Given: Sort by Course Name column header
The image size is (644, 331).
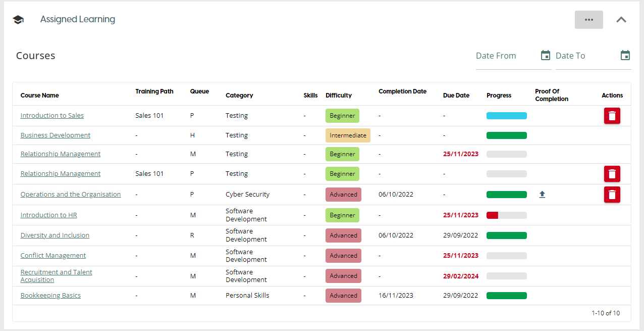Looking at the screenshot, I should pyautogui.click(x=39, y=96).
